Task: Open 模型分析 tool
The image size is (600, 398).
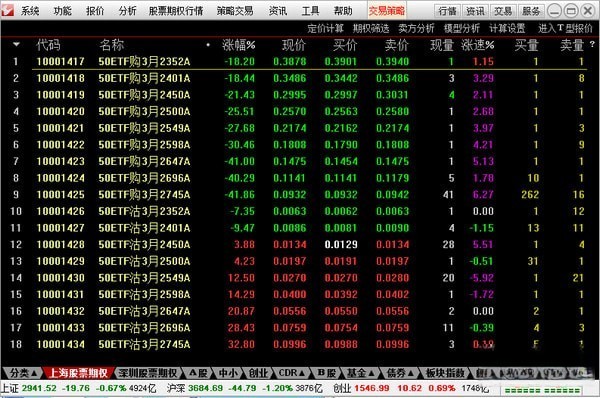Action: point(462,28)
